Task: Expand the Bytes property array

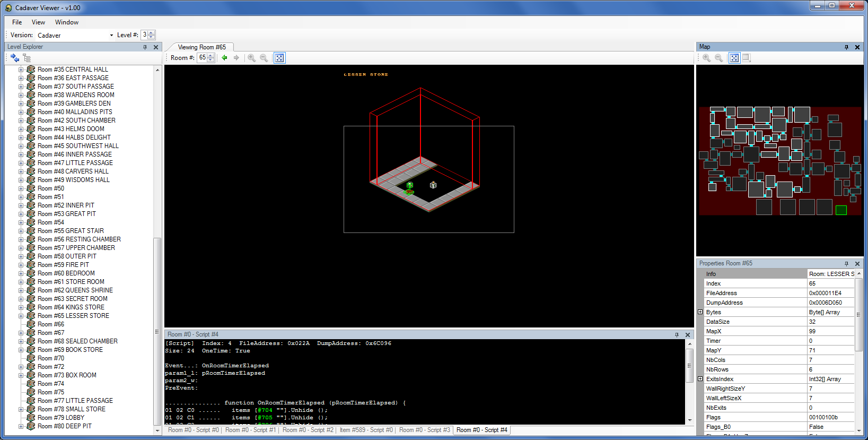Action: point(700,312)
